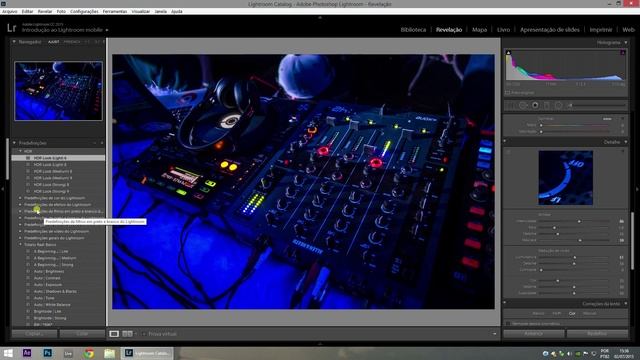Switch to Apresentação de slides module
This screenshot has width=640, height=360.
tap(549, 30)
